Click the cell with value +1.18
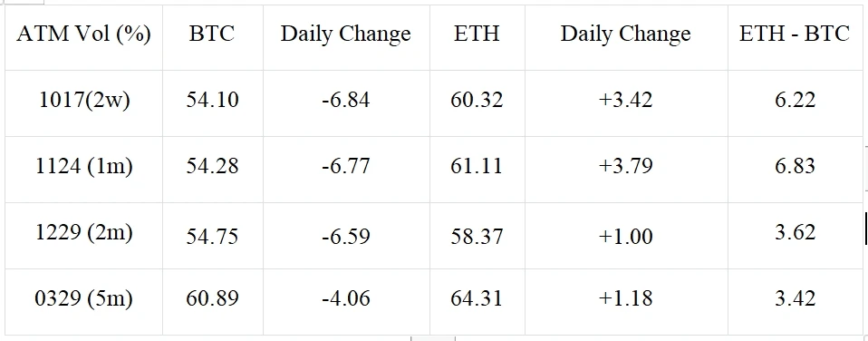The width and height of the screenshot is (868, 341). tap(626, 302)
